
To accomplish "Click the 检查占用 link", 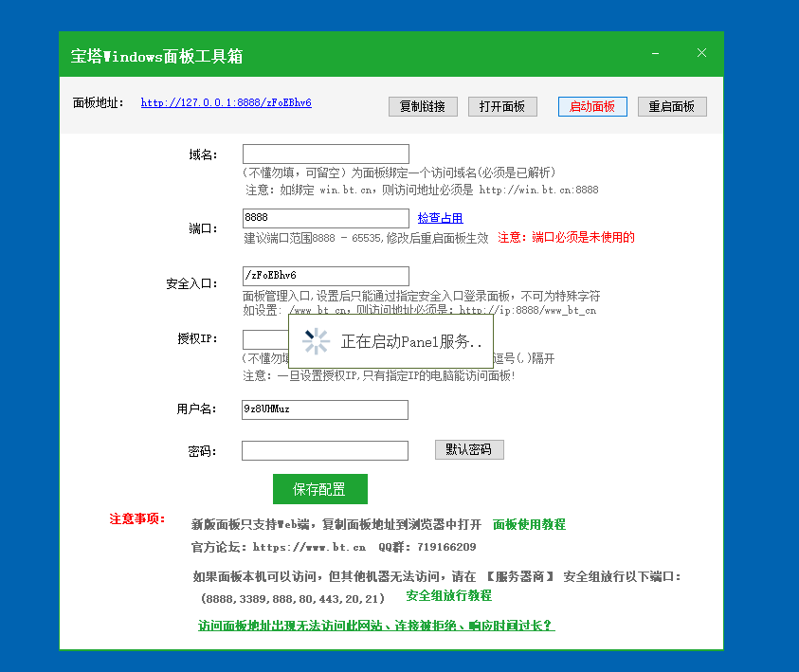I will point(441,218).
